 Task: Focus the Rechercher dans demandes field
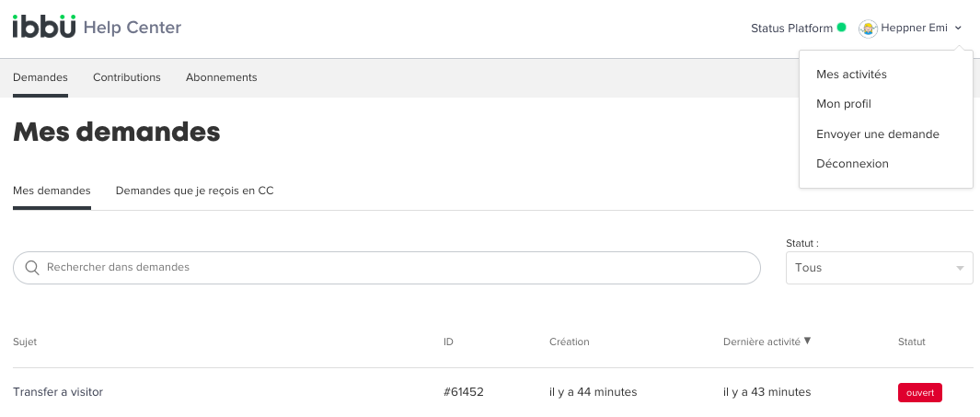click(386, 268)
